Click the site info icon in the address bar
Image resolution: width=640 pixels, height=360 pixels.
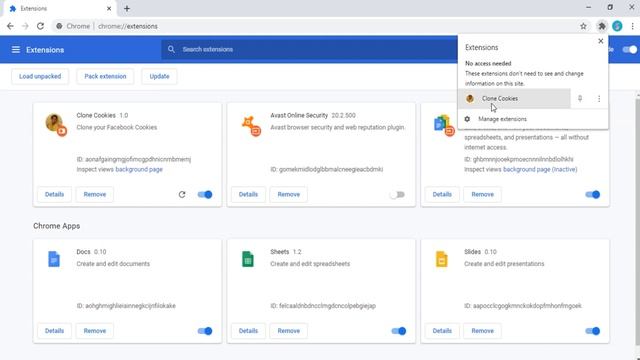(x=59, y=26)
